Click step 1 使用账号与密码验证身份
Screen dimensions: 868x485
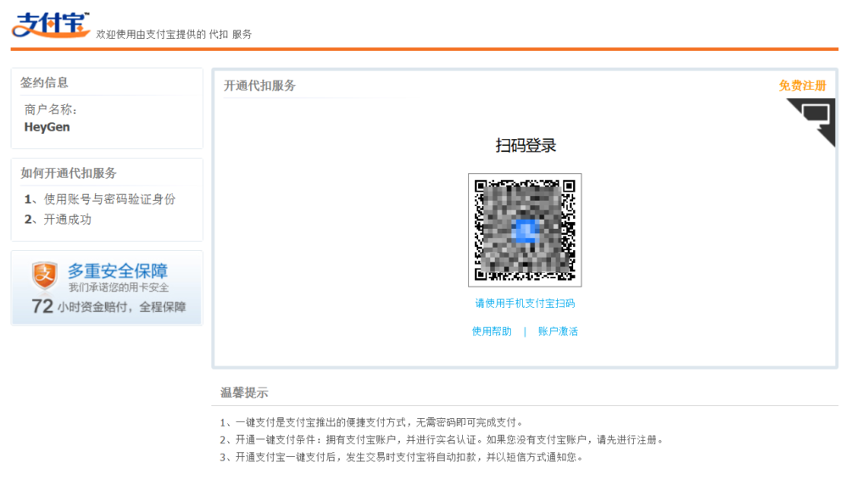[100, 199]
